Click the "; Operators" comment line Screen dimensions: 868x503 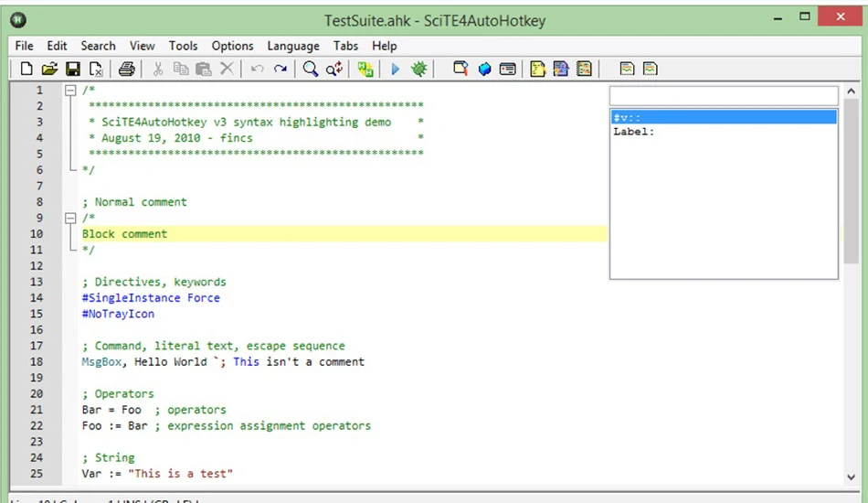118,394
